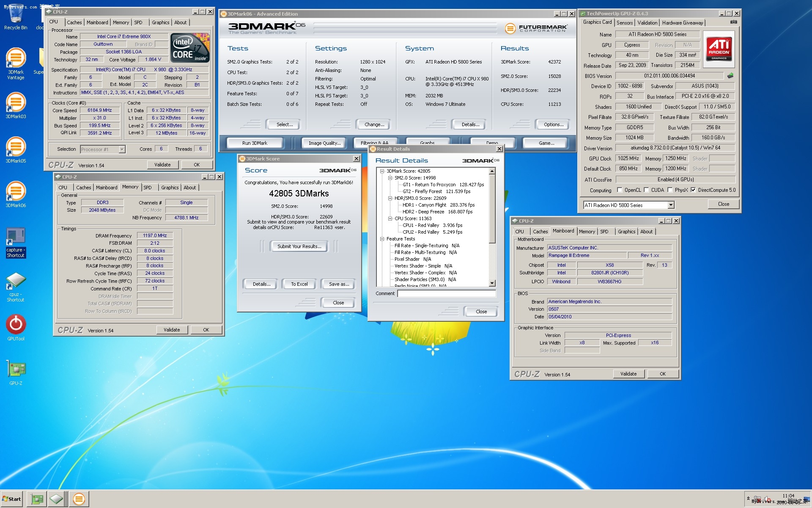Enable the CUDA checkbox in GPU-Z
This screenshot has height=508, width=812.
[646, 190]
